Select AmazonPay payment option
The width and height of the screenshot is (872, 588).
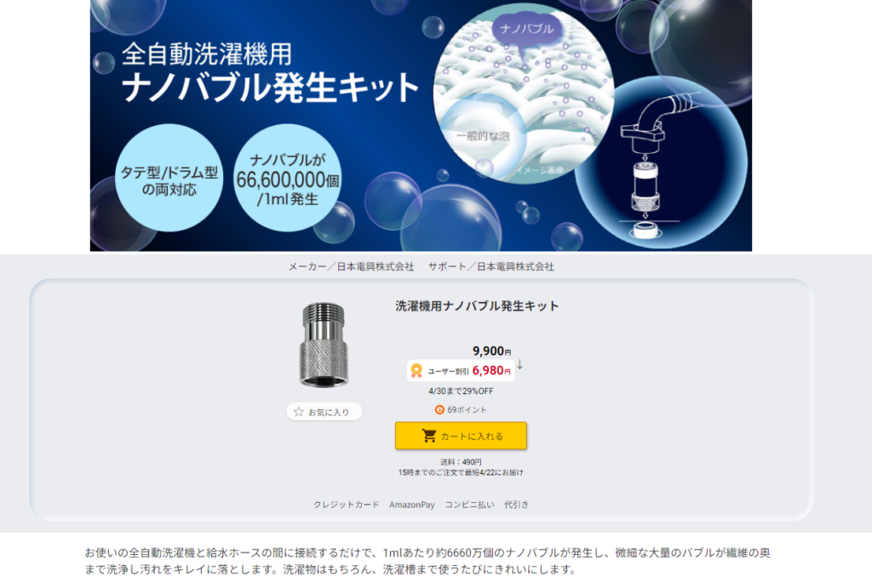click(412, 505)
